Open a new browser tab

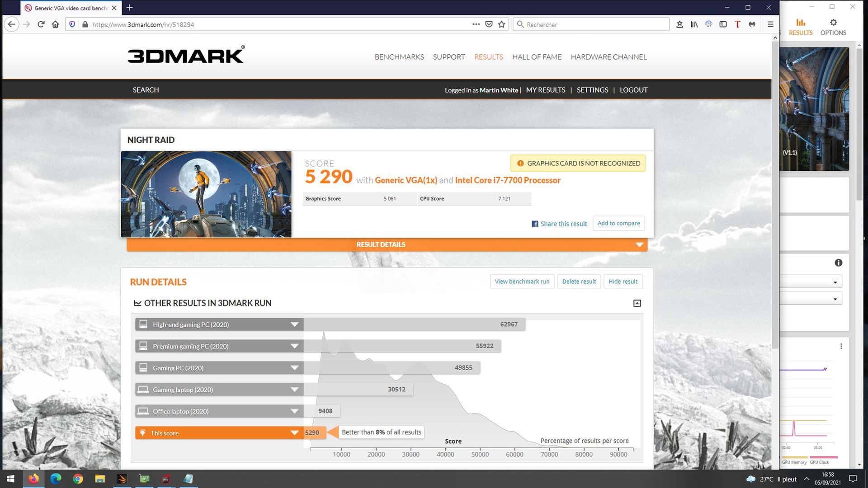tap(130, 8)
